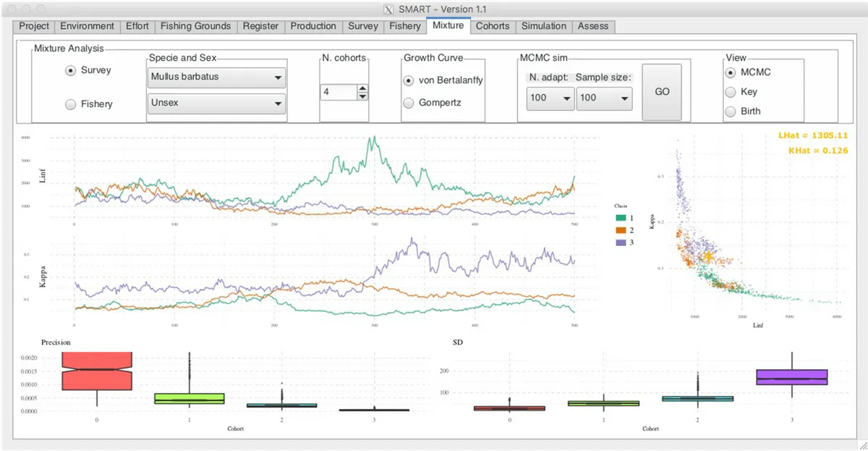Click the orange Chain 2 legend swatch
Screen dimensions: 868x451
(620, 229)
